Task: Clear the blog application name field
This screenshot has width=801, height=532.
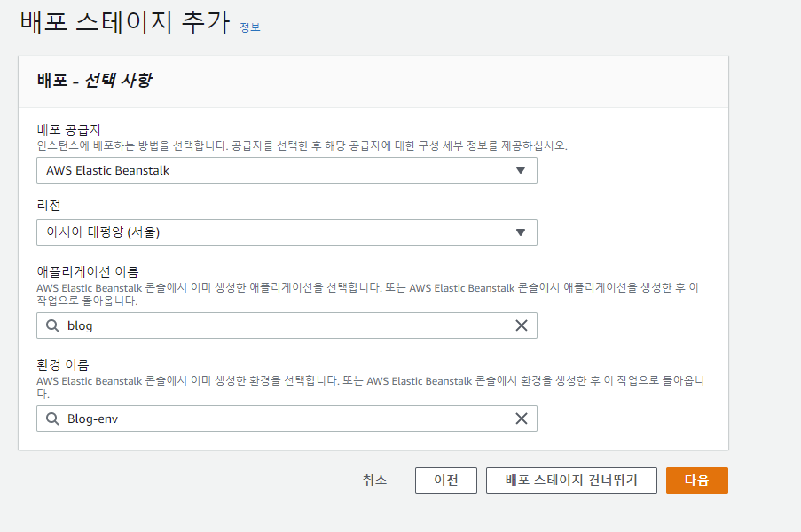Action: [521, 325]
